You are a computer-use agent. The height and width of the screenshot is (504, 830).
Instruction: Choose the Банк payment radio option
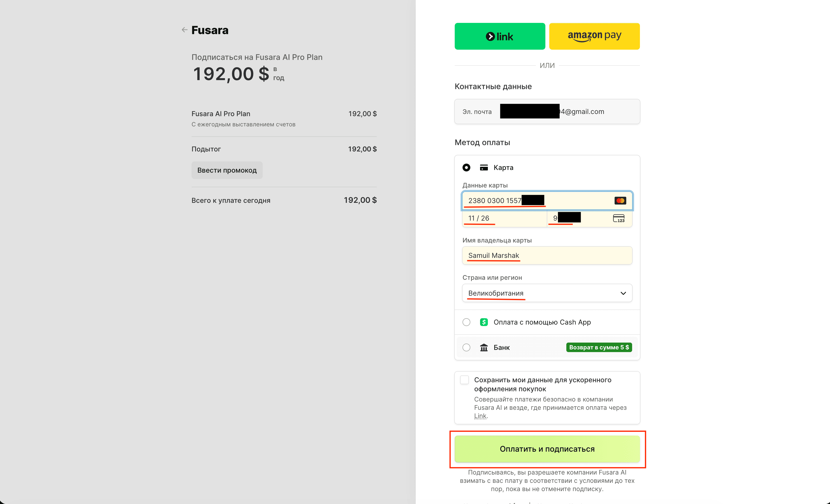(x=466, y=347)
